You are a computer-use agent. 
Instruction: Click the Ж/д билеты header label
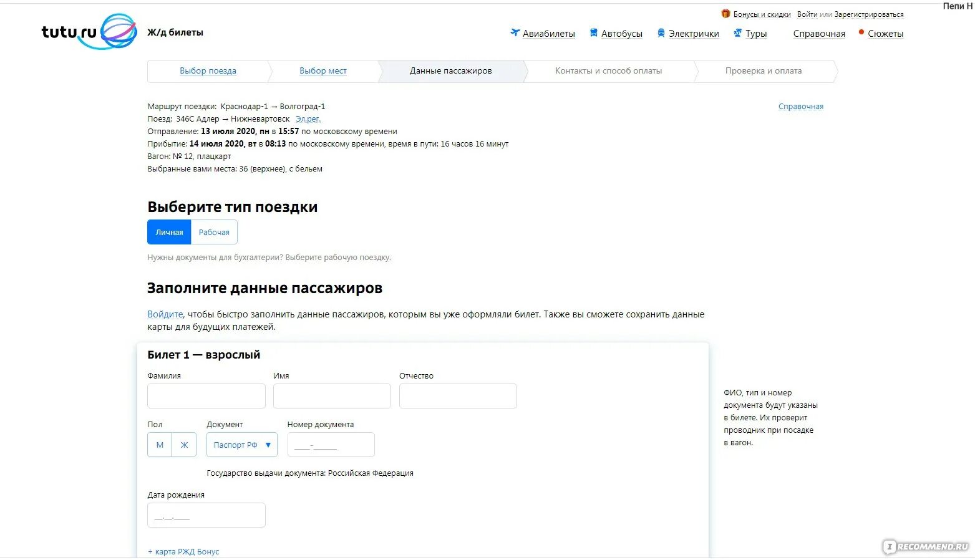(x=175, y=32)
